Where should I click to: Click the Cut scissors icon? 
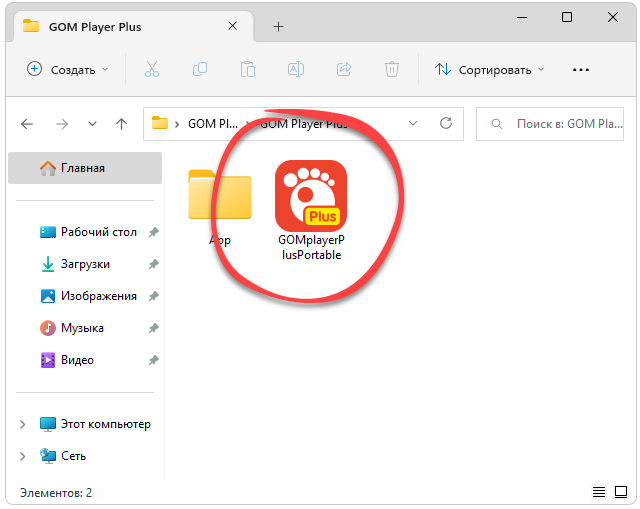point(152,69)
